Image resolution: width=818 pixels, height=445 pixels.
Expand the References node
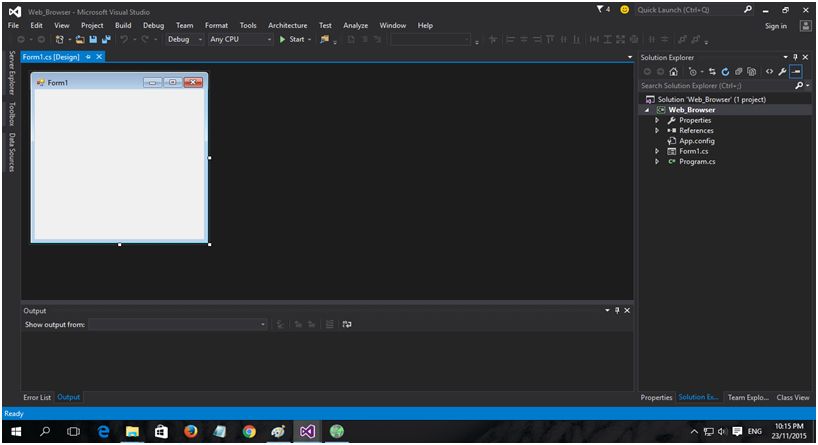[657, 130]
